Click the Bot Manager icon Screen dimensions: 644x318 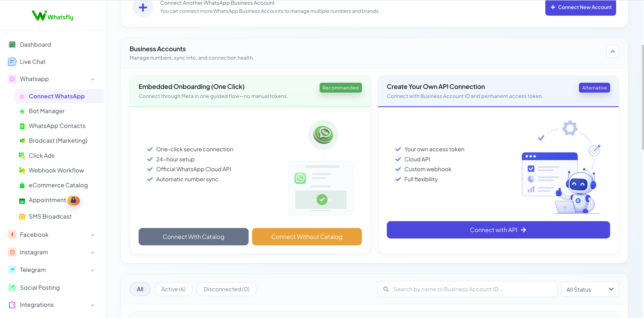pos(22,111)
